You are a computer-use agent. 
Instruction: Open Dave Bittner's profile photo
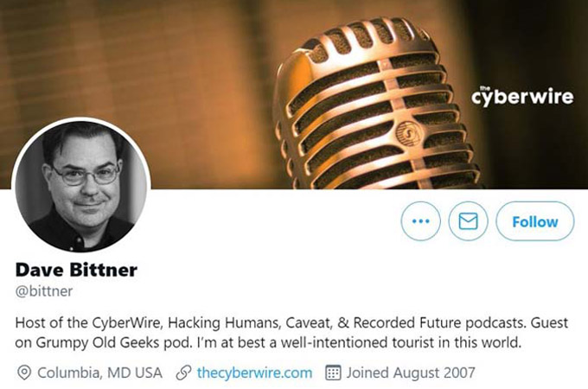pos(81,185)
